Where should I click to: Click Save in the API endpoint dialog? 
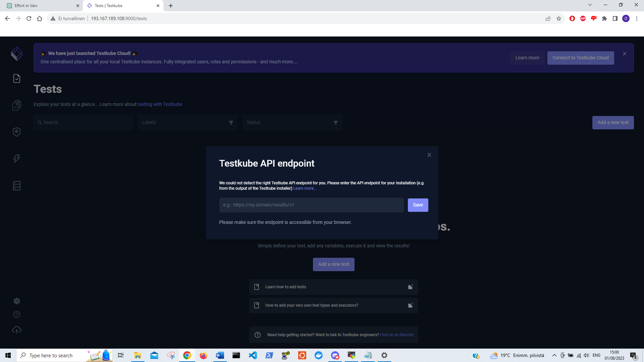click(418, 205)
